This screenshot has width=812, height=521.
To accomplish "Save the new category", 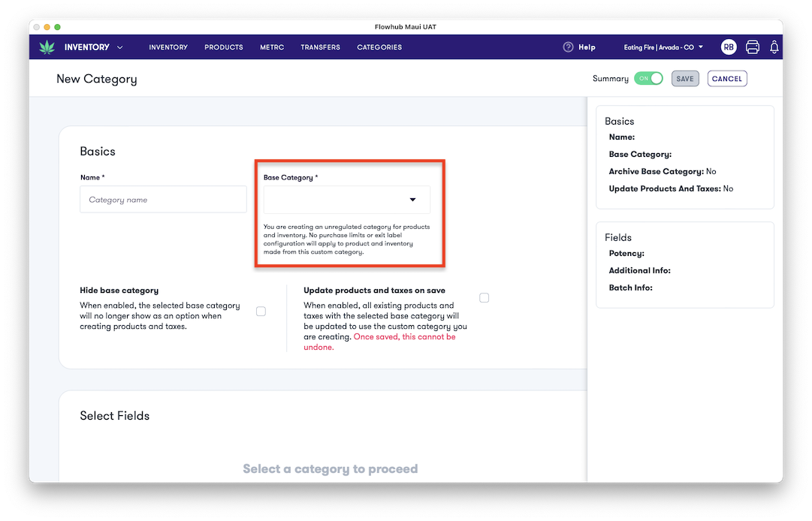I will (x=685, y=78).
